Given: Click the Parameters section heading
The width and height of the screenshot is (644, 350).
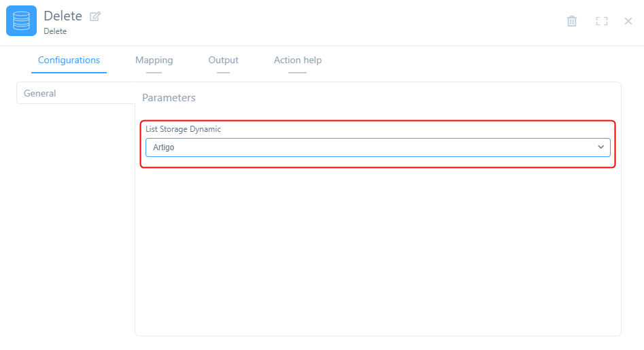Looking at the screenshot, I should [169, 98].
